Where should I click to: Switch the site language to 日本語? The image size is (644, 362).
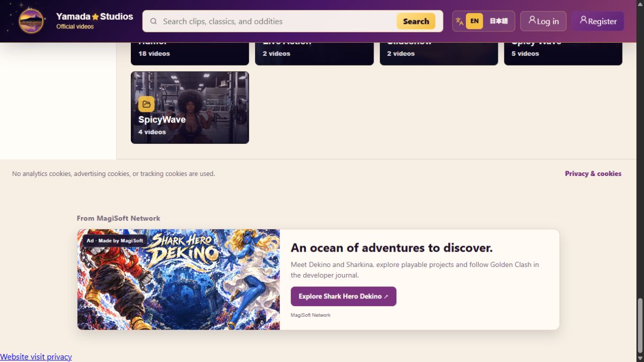point(499,21)
